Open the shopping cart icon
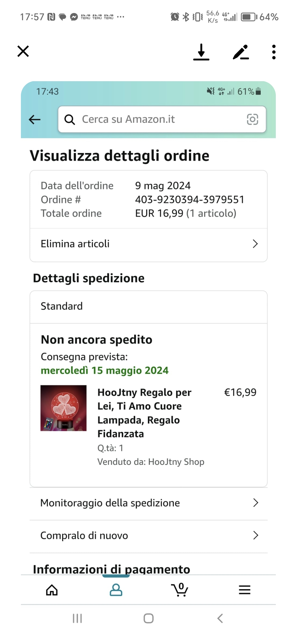The width and height of the screenshot is (297, 644). (180, 590)
